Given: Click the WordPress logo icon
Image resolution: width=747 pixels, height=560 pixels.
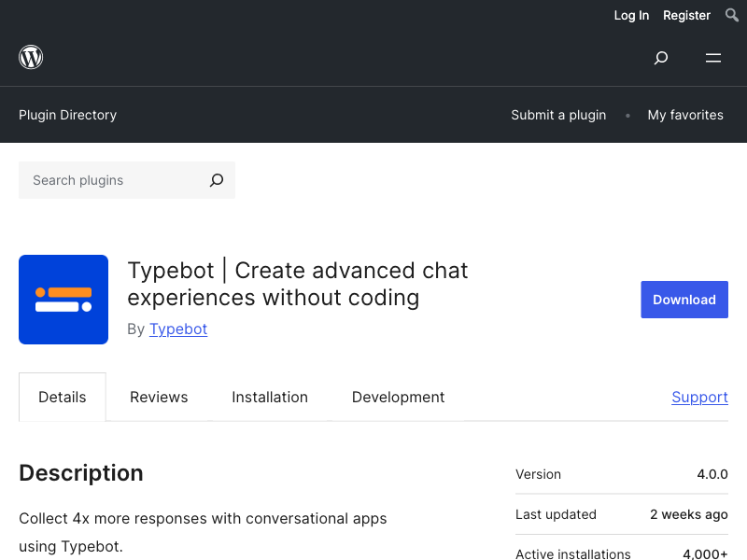Looking at the screenshot, I should point(31,57).
